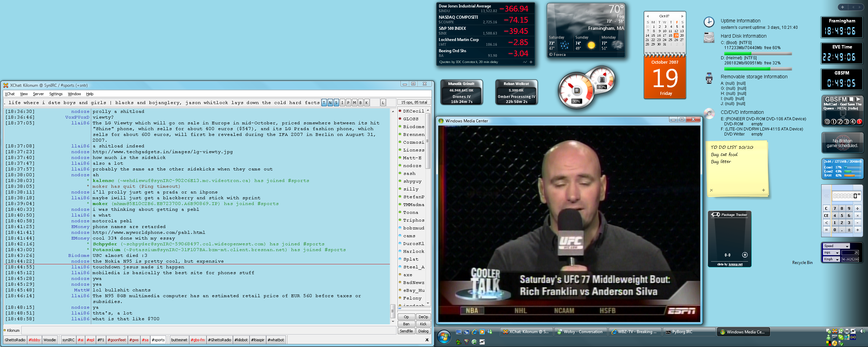Open the Server menu in XChat
Screen dimensions: 868x347
tap(38, 94)
